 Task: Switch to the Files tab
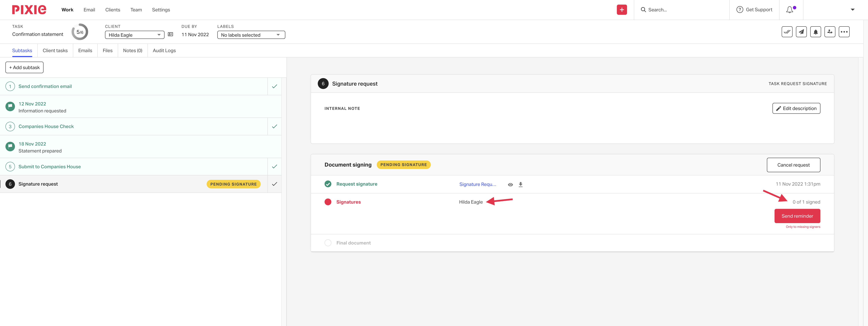[108, 51]
